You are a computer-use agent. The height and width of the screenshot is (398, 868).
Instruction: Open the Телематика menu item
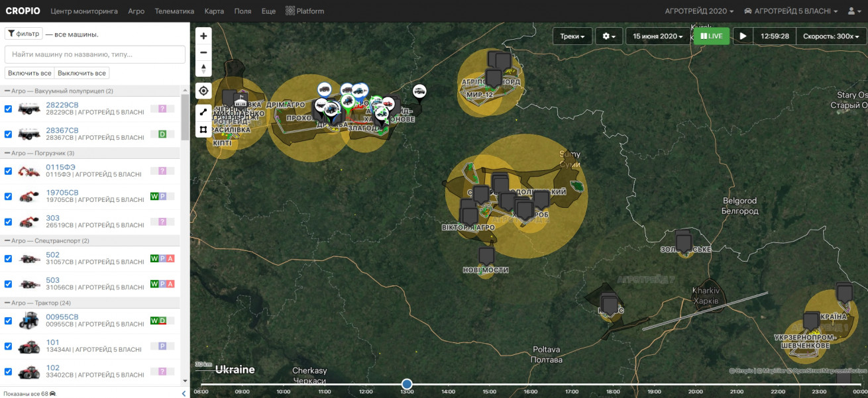[174, 11]
